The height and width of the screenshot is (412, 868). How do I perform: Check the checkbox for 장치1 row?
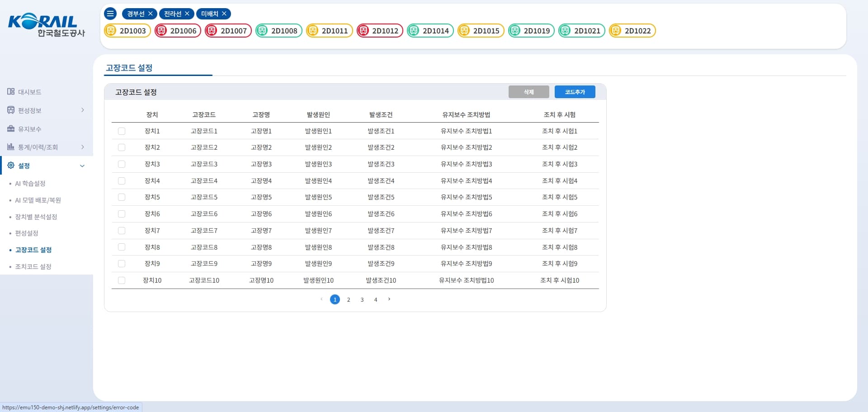[122, 131]
